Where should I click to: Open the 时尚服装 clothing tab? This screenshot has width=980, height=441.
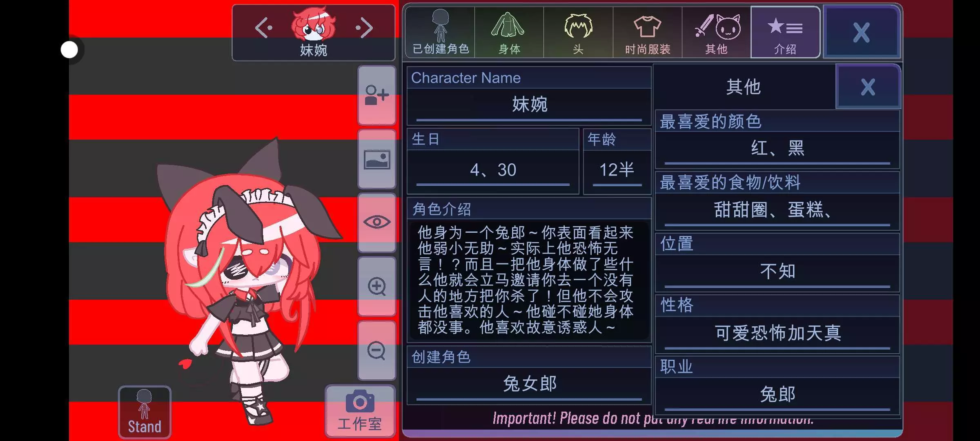648,32
